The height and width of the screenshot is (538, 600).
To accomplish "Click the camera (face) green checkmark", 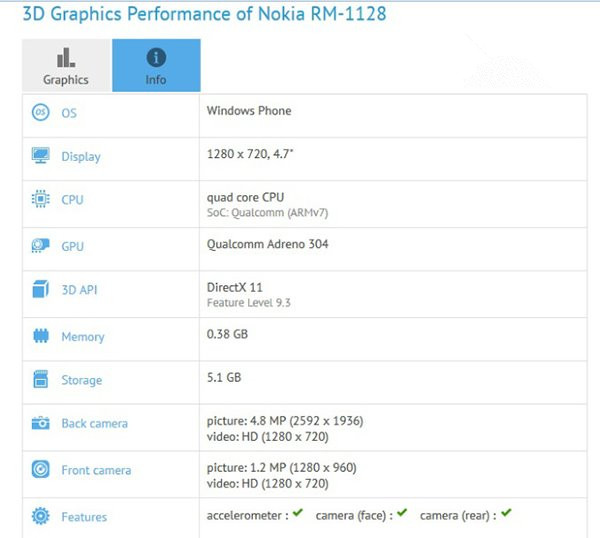I will click(x=402, y=514).
